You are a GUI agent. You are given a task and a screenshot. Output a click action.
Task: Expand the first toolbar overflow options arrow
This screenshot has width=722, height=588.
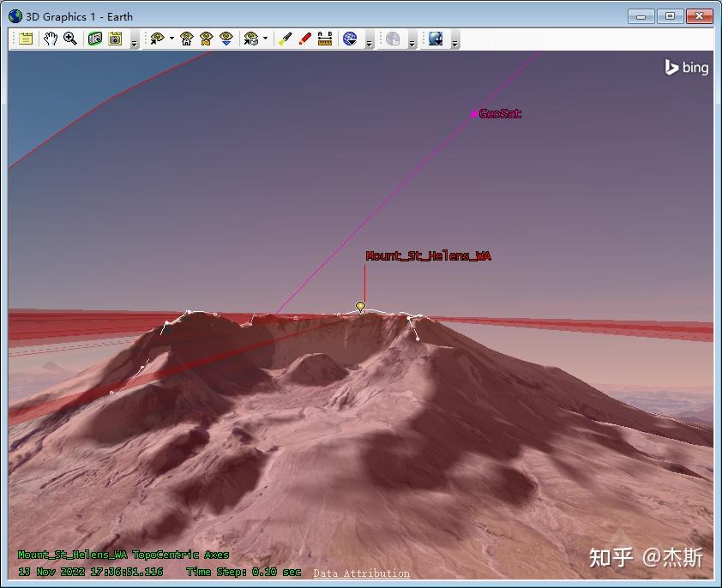click(x=135, y=43)
